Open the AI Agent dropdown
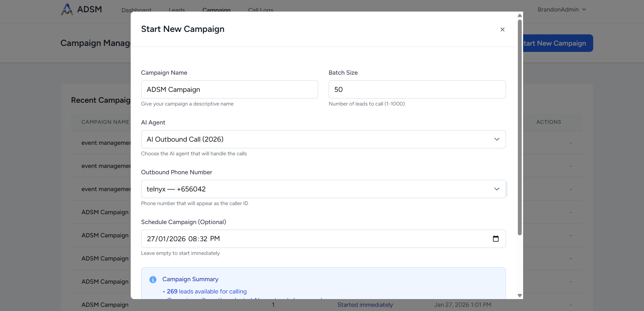The height and width of the screenshot is (311, 644). pyautogui.click(x=323, y=139)
